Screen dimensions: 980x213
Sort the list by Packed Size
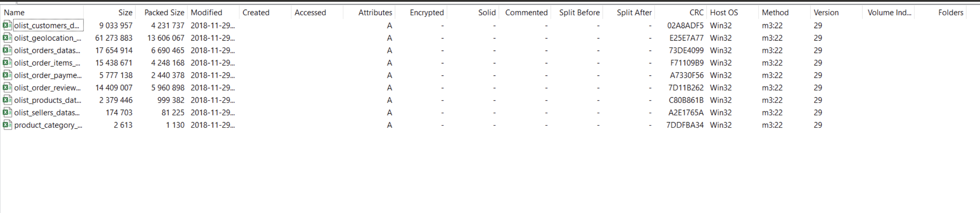point(164,12)
